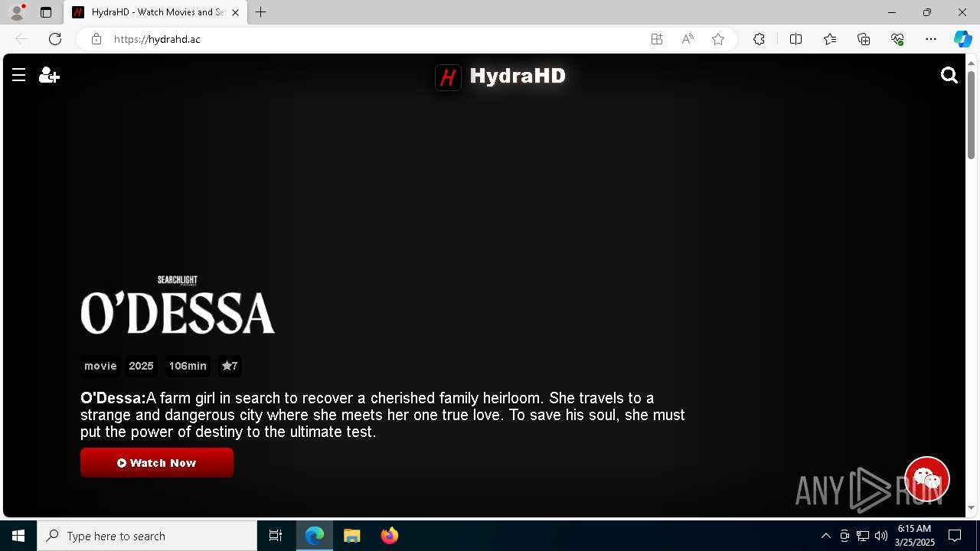Viewport: 980px width, 551px height.
Task: Close the HydraHD browser tab
Action: 236,12
